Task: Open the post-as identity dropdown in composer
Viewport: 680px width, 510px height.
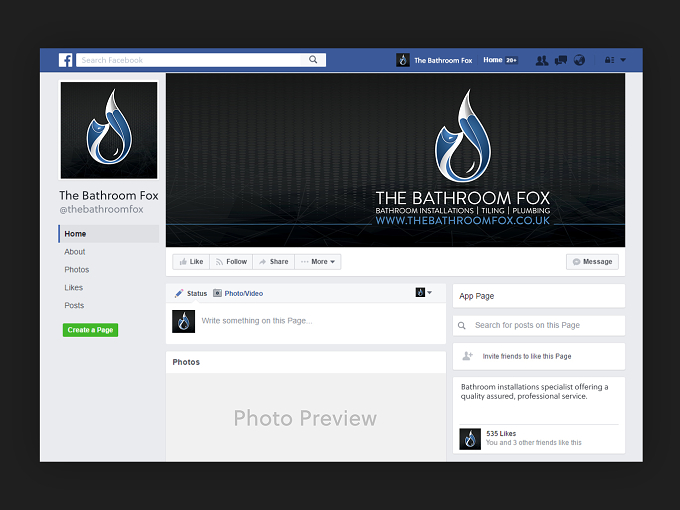Action: tap(424, 292)
